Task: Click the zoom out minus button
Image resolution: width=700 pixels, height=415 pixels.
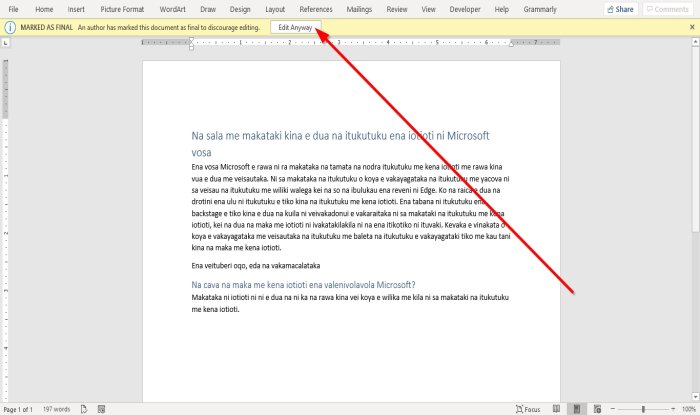Action: pyautogui.click(x=613, y=409)
